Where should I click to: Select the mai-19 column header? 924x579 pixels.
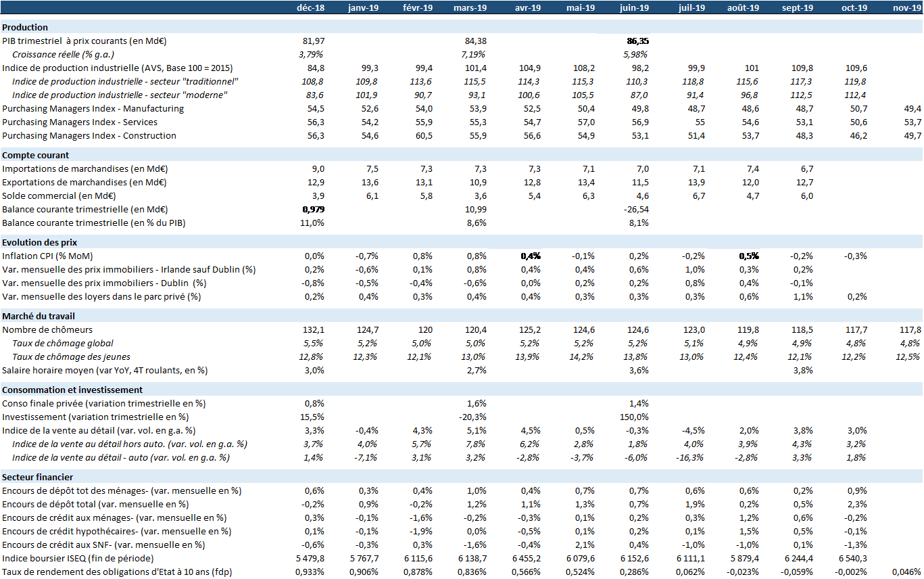(x=581, y=7)
